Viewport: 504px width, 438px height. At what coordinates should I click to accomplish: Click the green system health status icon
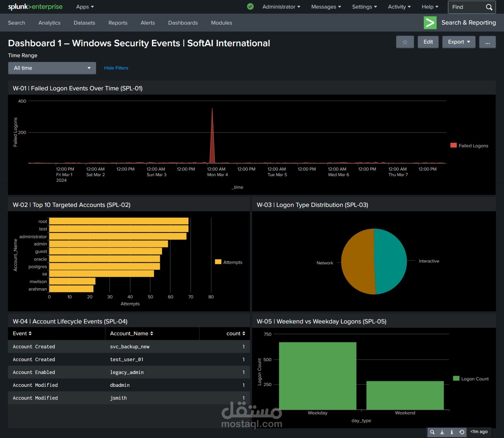click(x=250, y=6)
